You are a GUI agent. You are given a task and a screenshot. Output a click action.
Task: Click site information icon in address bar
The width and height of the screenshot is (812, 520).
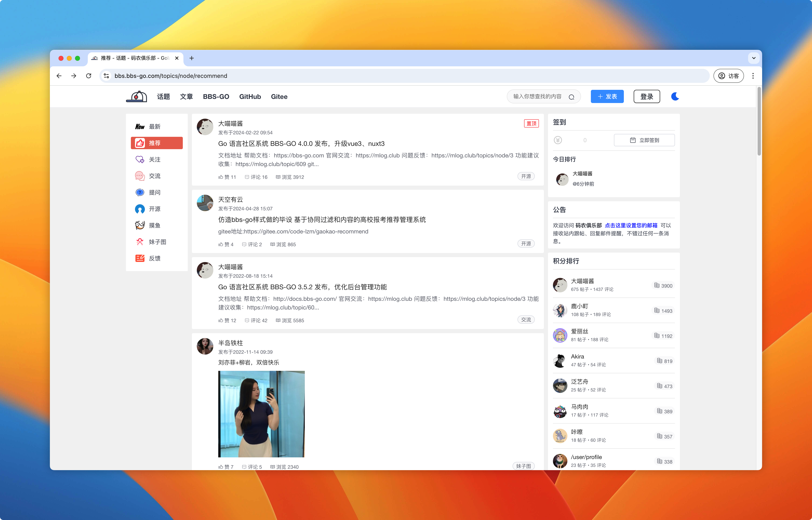click(106, 76)
